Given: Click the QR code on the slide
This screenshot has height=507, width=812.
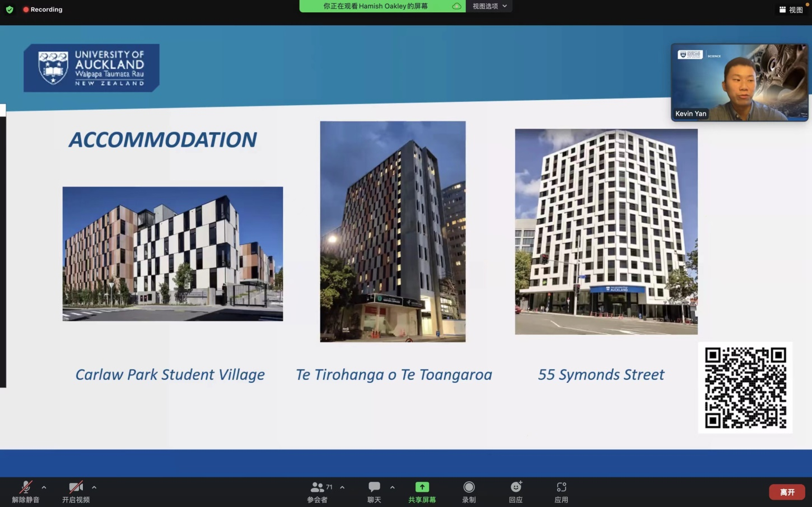Looking at the screenshot, I should pos(745,387).
